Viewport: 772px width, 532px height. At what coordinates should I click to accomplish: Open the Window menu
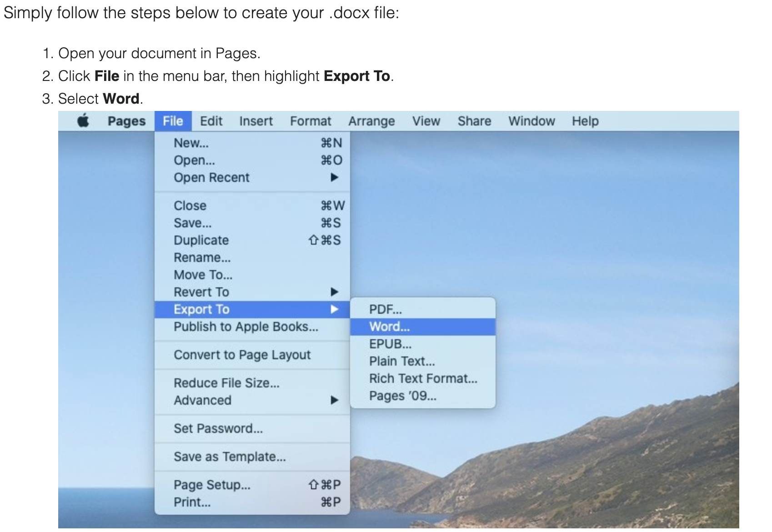531,121
